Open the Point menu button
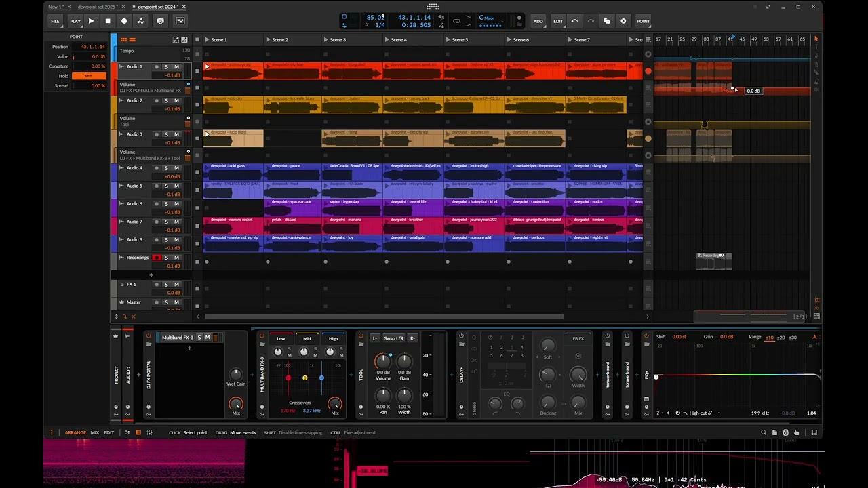 tap(643, 21)
